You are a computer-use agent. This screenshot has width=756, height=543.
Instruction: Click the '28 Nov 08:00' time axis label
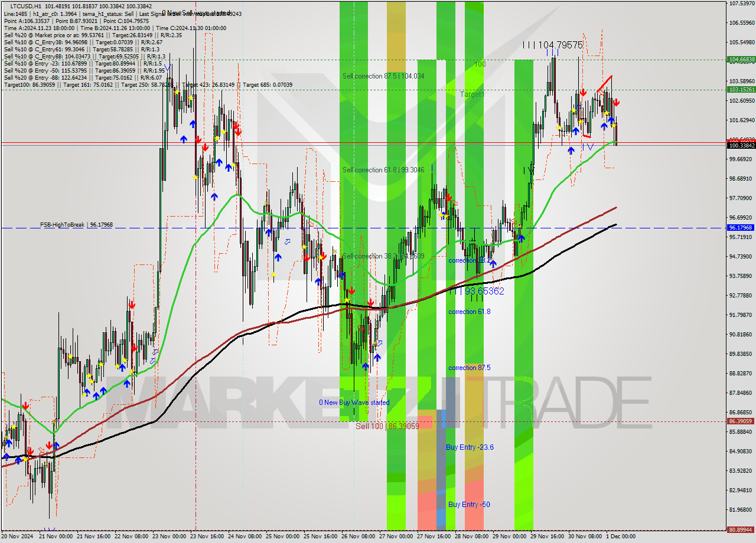point(472,537)
